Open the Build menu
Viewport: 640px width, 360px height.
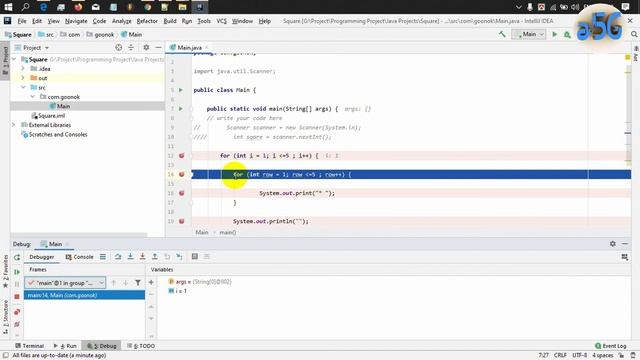[170, 21]
